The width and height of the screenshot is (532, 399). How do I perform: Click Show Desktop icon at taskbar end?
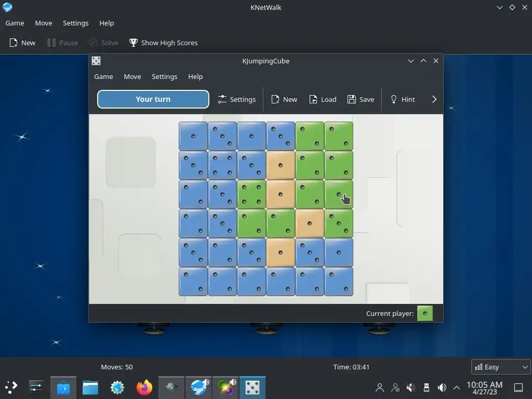(518, 387)
